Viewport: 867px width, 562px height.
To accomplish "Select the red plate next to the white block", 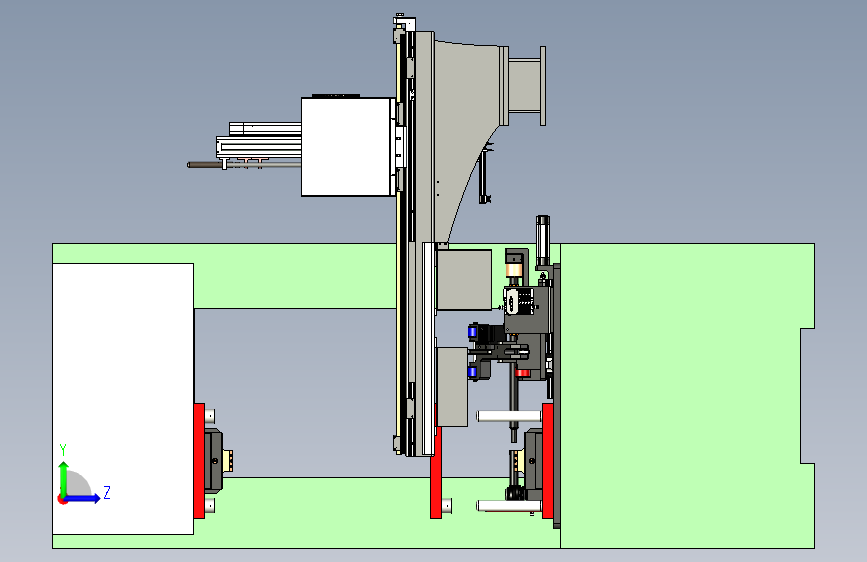I will pyautogui.click(x=199, y=461).
